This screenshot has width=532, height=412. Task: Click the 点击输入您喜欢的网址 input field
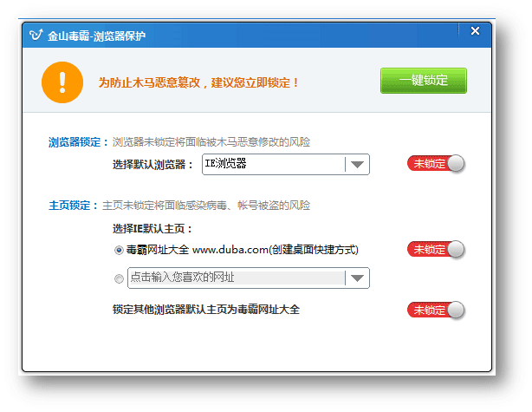[x=234, y=278]
